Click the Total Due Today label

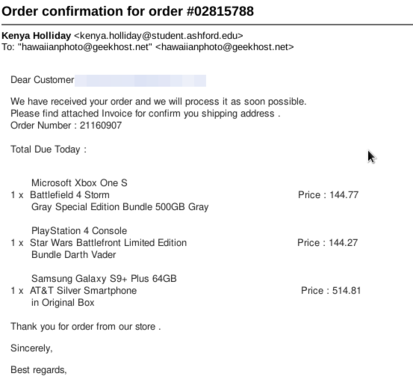tap(49, 149)
